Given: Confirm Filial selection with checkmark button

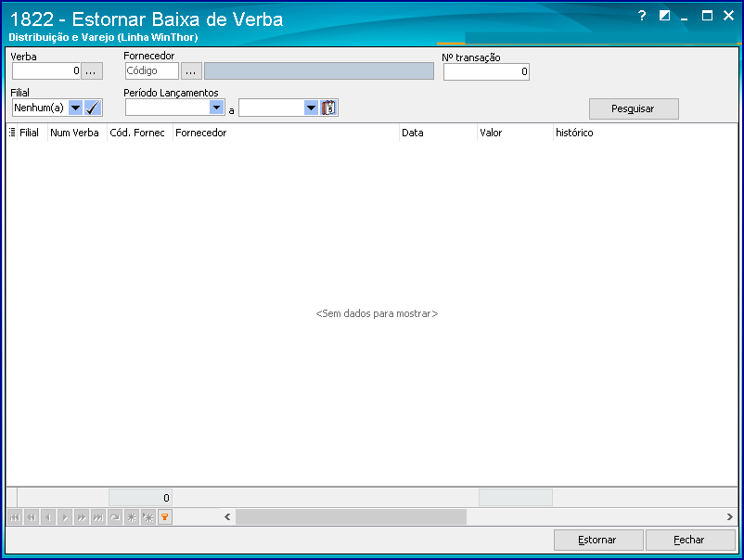Looking at the screenshot, I should point(93,108).
